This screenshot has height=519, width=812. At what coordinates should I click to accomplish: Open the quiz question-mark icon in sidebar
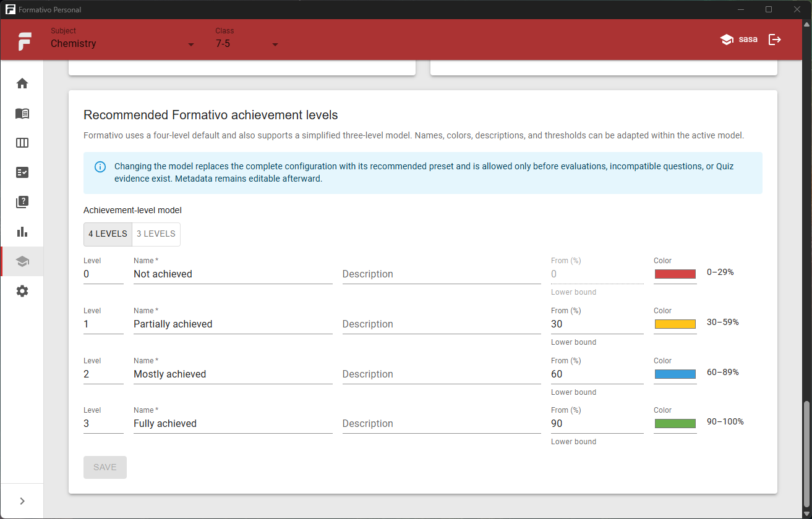tap(22, 202)
